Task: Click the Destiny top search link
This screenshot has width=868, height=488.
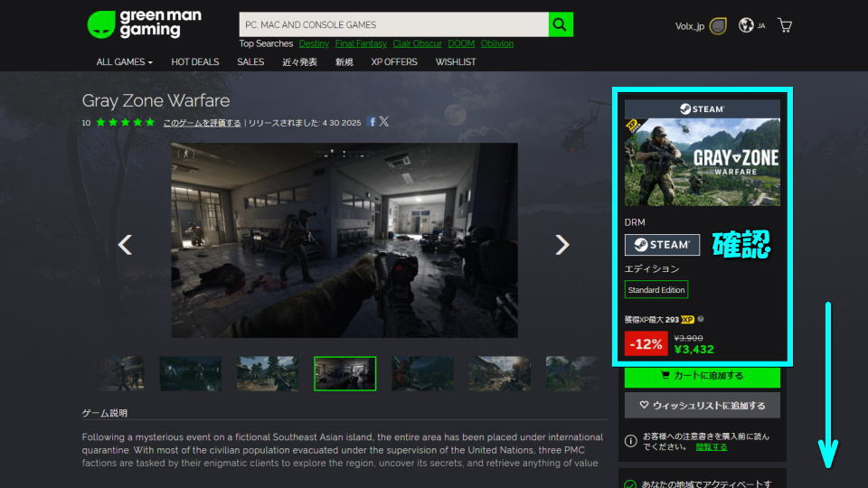Action: [314, 43]
